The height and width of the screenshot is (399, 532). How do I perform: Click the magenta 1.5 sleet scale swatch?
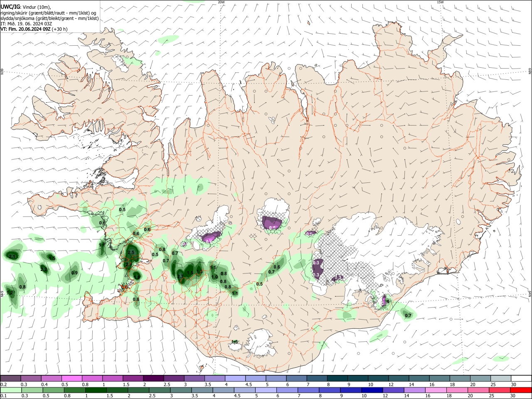[133, 378]
